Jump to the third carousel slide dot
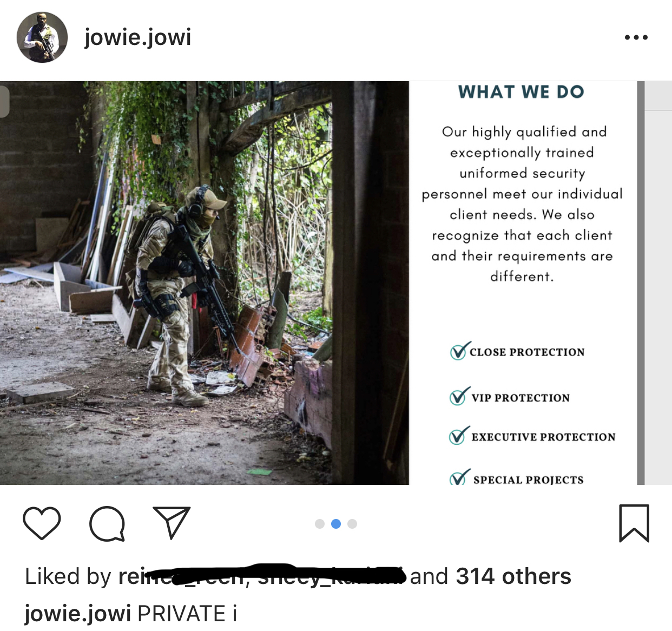This screenshot has height=631, width=672. (352, 524)
